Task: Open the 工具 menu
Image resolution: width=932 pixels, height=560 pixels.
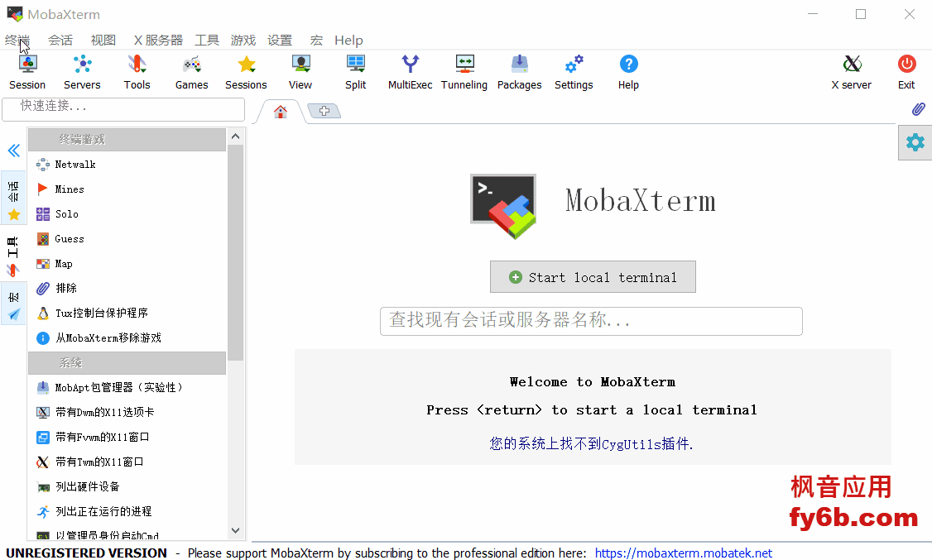Action: [207, 41]
